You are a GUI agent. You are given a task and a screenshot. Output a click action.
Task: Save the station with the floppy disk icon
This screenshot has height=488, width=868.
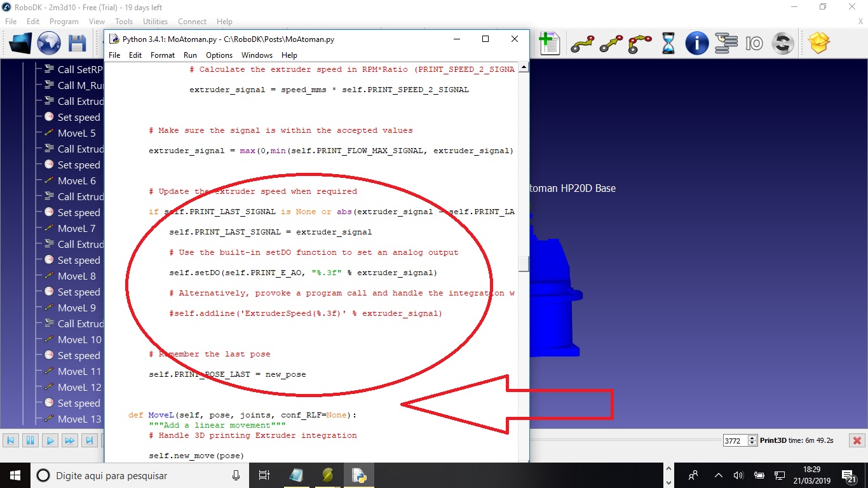pos(77,43)
